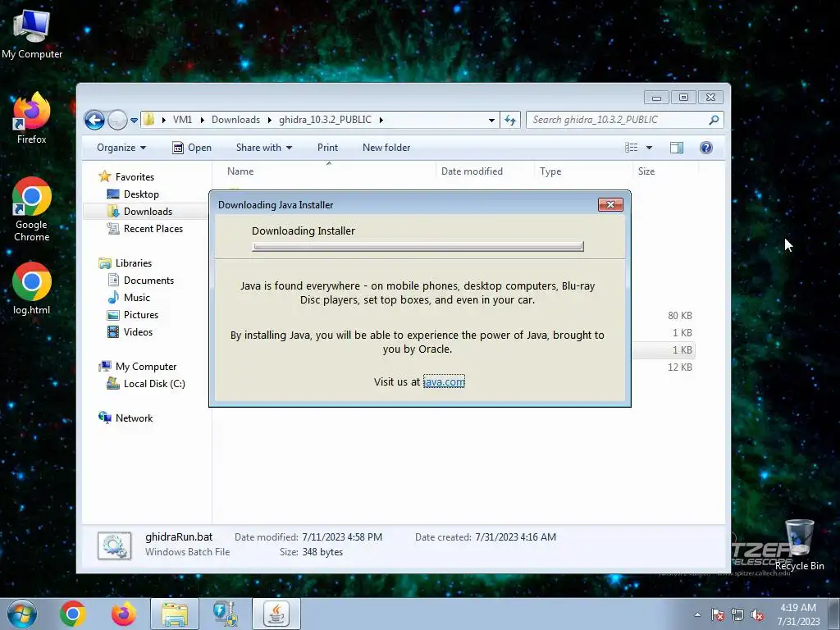
Task: Open Google Chrome desktop shortcut
Action: tap(32, 209)
